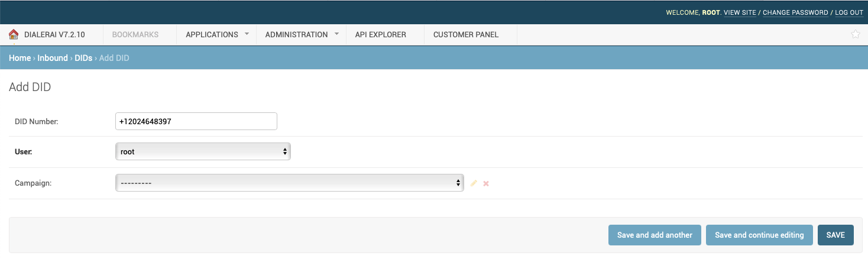Click the bookmark star icon

[855, 34]
